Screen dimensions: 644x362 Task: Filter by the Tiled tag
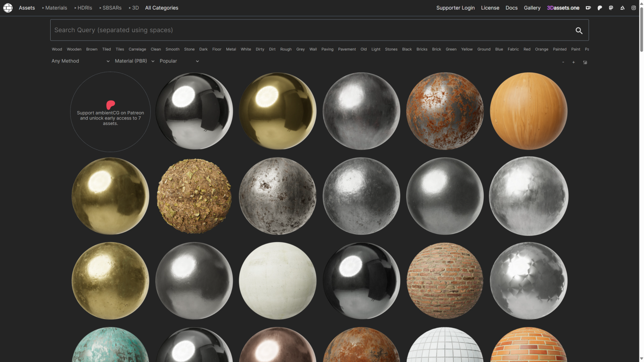click(x=107, y=49)
